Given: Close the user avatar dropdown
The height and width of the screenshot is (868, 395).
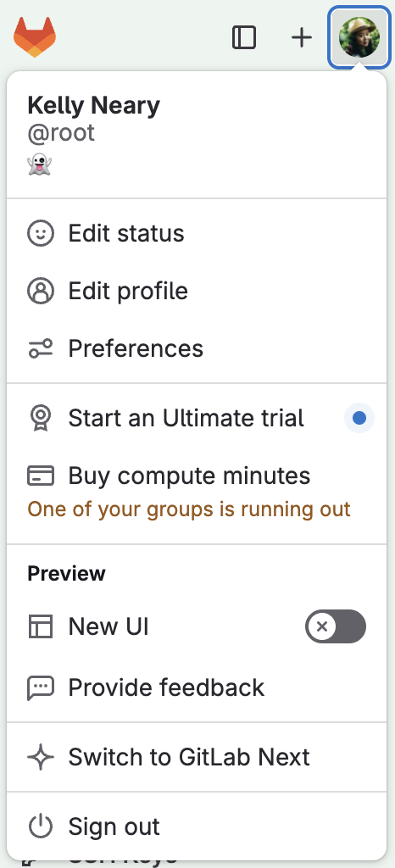Looking at the screenshot, I should pyautogui.click(x=359, y=37).
